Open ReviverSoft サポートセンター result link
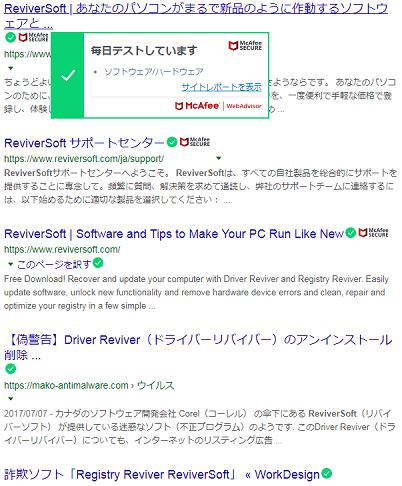Image resolution: width=402 pixels, height=486 pixels. [84, 143]
